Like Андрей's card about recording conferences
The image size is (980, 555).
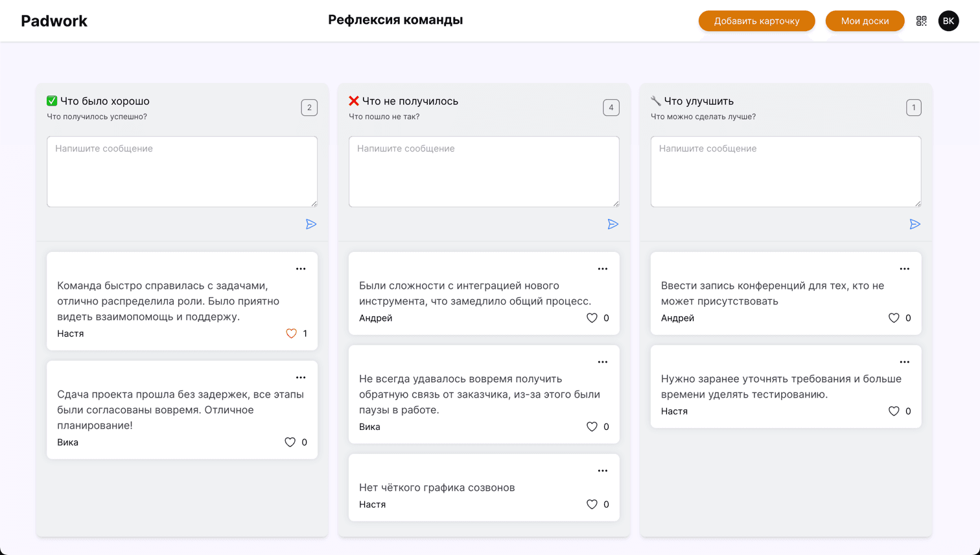pyautogui.click(x=894, y=318)
